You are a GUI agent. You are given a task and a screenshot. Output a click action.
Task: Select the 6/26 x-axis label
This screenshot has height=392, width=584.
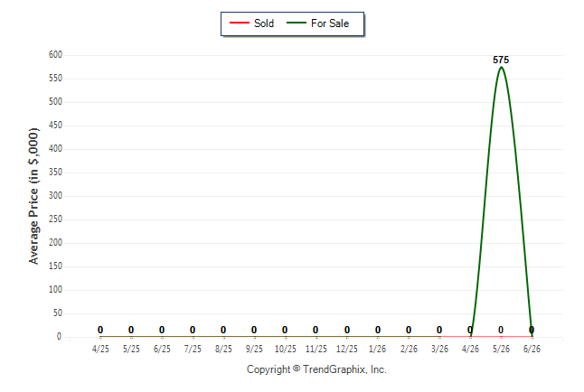pos(532,349)
